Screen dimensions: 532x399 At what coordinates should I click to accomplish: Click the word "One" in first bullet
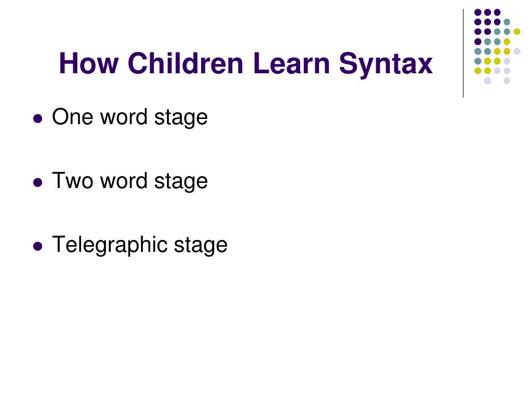(x=73, y=117)
